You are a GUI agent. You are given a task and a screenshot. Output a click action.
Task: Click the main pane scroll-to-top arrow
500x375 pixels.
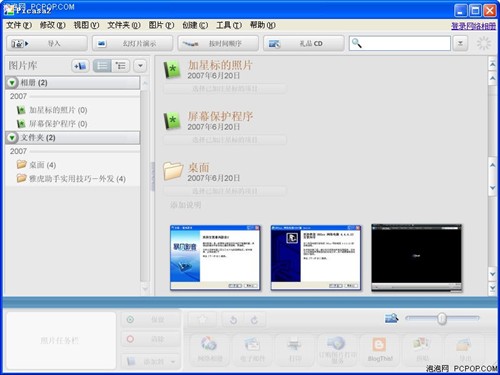(493, 64)
